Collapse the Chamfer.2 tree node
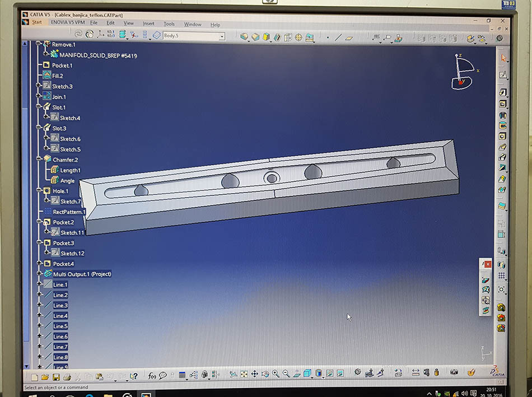 coord(39,160)
